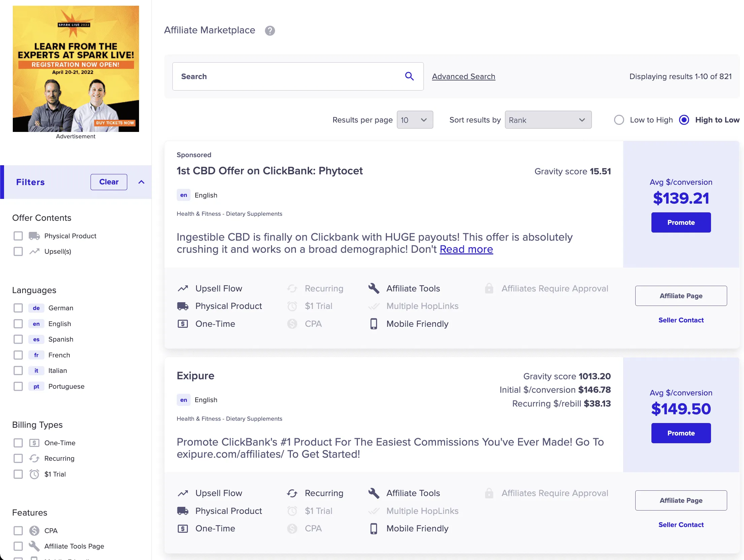Click the Affiliate Tools wrench icon in Phytocet listing
Viewport: 744px width, 560px height.
[374, 288]
